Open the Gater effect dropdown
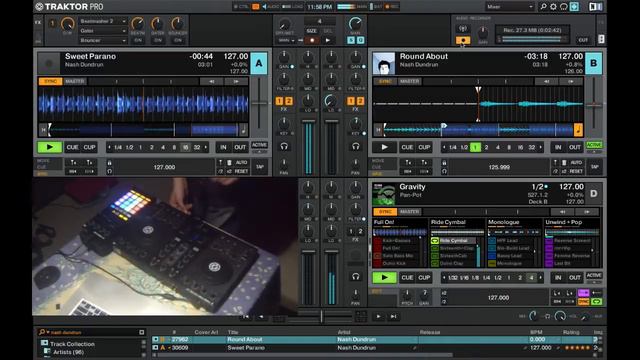The width and height of the screenshot is (640, 360). coord(103,31)
